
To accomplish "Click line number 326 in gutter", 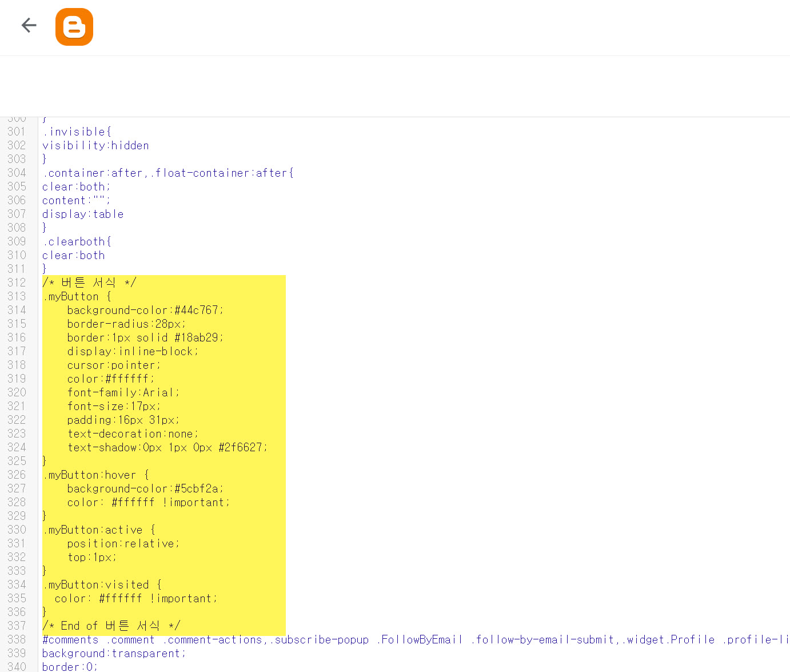I will tap(17, 475).
